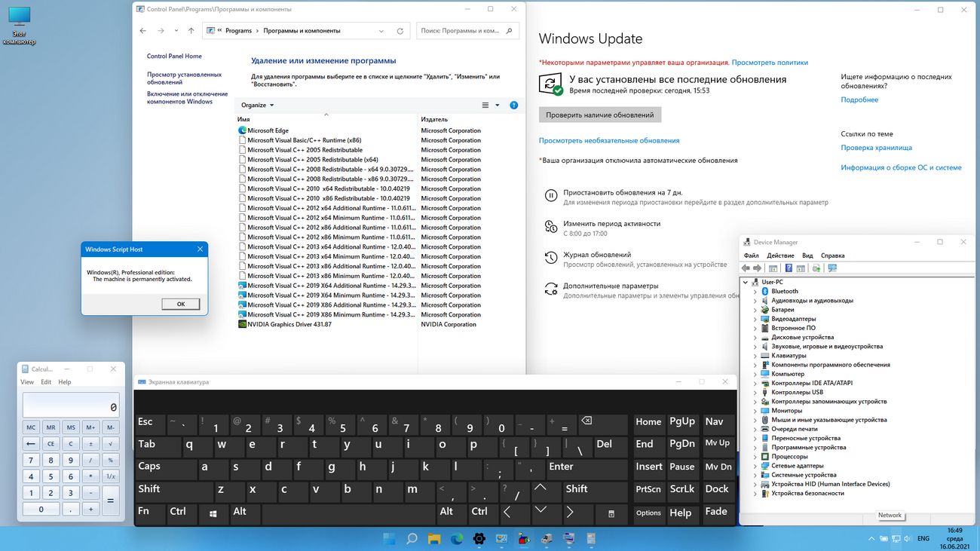Viewport: 980px width, 551px height.
Task: Select the Microsoft Edge program entry
Action: pyautogui.click(x=268, y=130)
